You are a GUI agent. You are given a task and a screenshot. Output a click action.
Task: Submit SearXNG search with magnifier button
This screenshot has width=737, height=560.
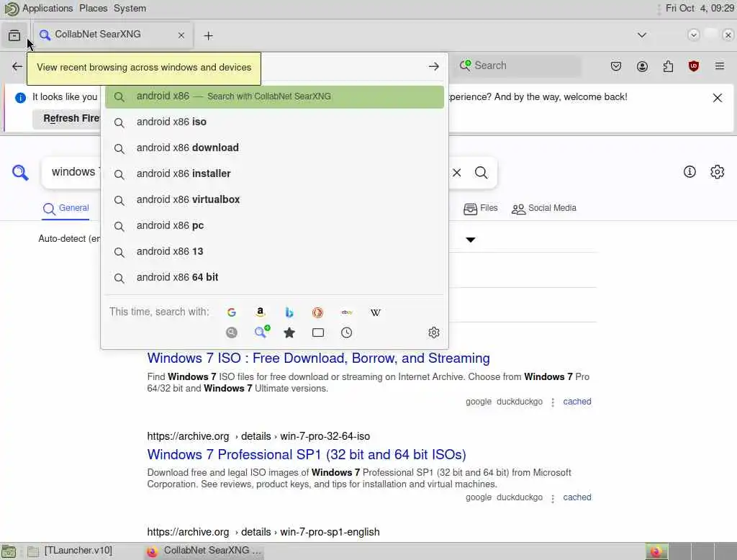(481, 173)
